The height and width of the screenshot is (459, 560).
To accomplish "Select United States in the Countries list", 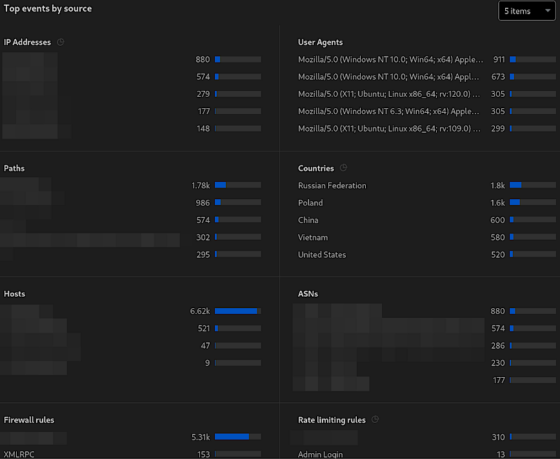I will [x=427, y=255].
